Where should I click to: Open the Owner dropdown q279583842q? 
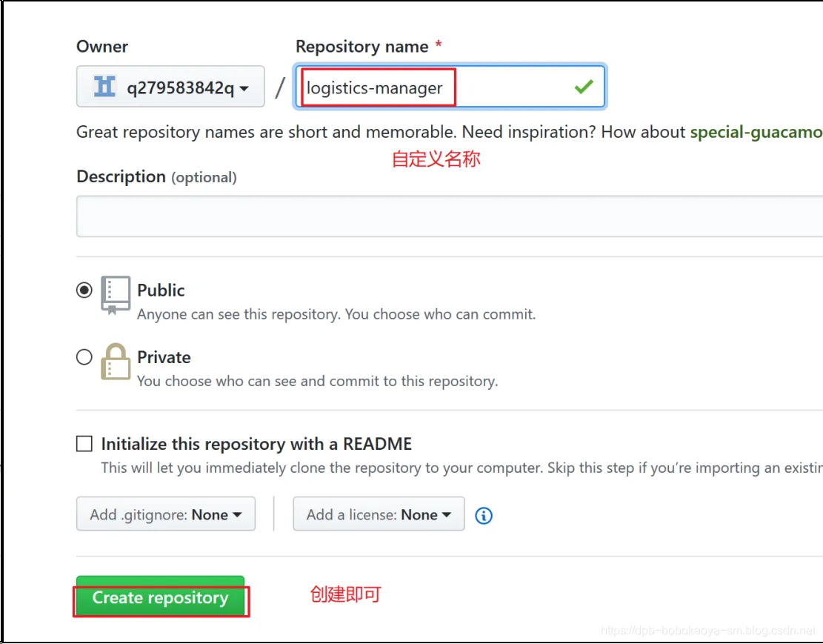click(170, 86)
